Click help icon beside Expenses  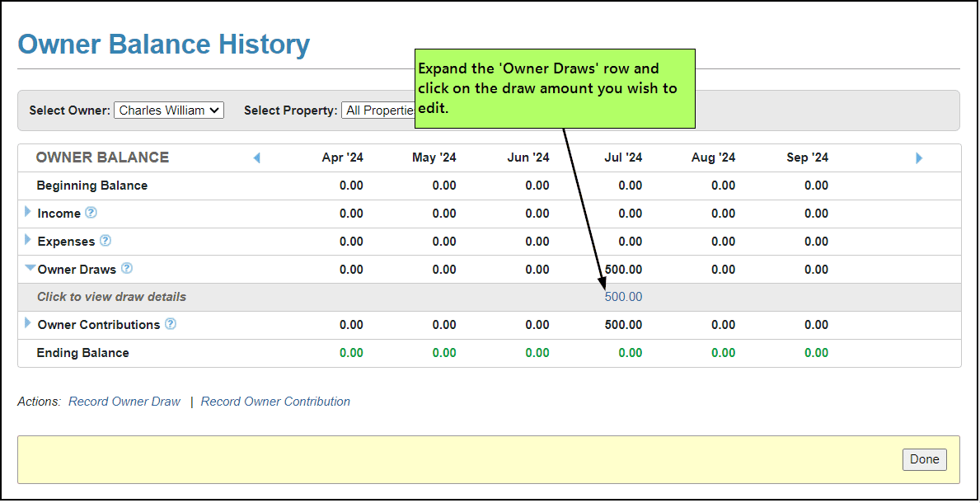click(x=106, y=241)
